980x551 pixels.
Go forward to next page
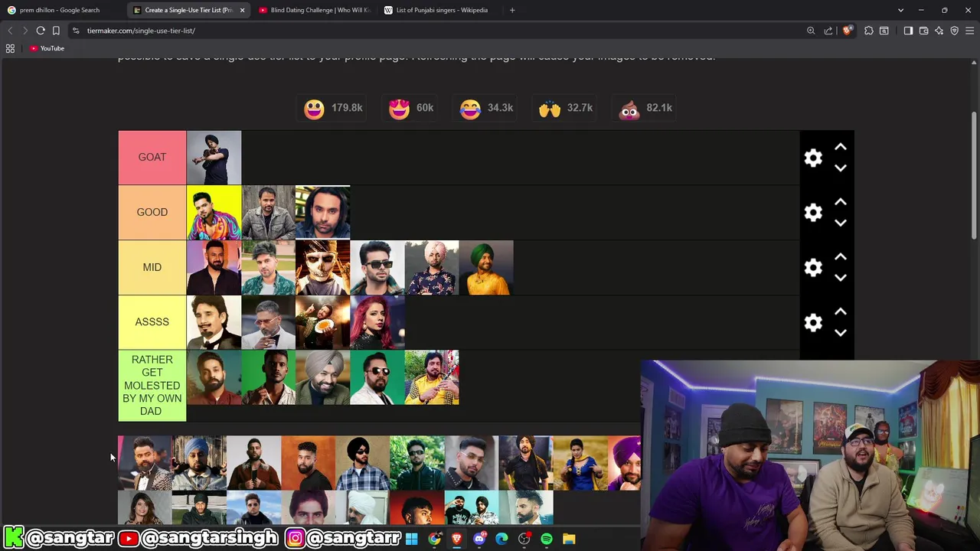pyautogui.click(x=25, y=31)
